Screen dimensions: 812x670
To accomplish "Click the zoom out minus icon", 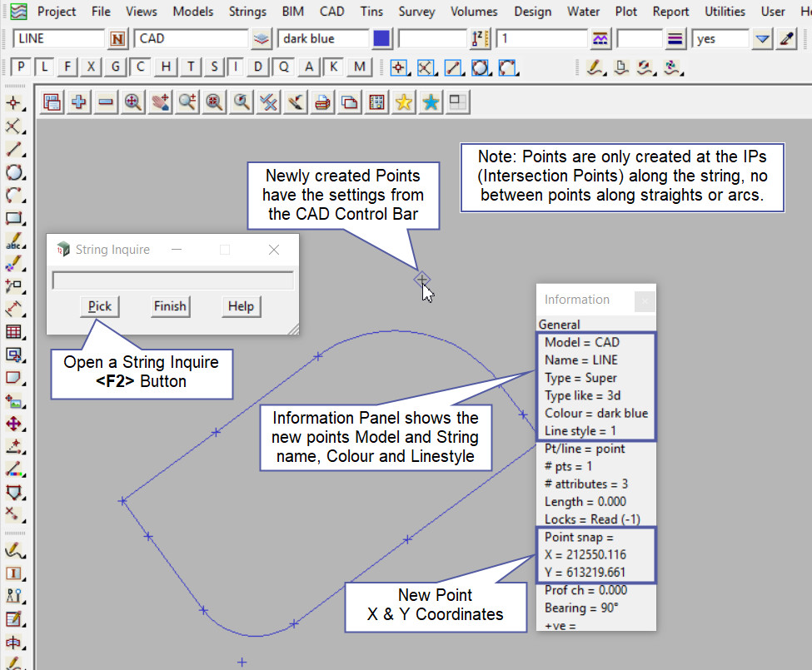I will pyautogui.click(x=106, y=102).
